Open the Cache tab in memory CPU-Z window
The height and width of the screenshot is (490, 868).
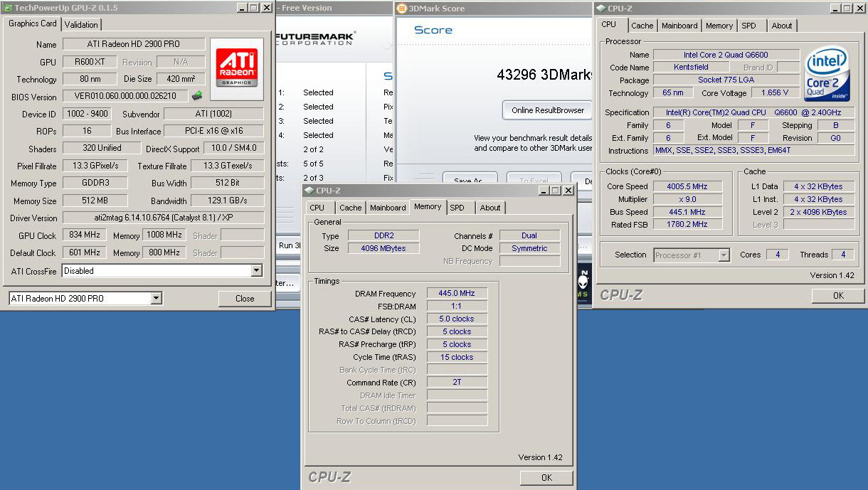tap(350, 208)
